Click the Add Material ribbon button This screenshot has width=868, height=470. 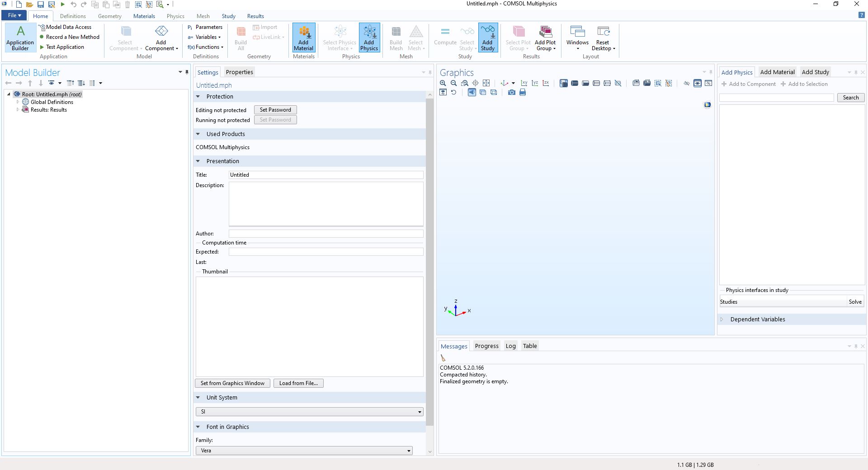point(303,38)
